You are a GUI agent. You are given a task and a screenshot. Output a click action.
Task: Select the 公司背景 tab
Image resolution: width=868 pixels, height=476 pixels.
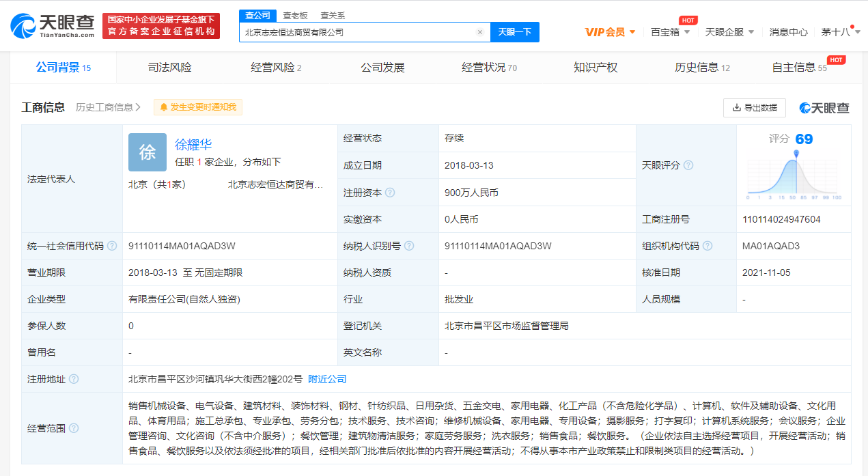63,68
